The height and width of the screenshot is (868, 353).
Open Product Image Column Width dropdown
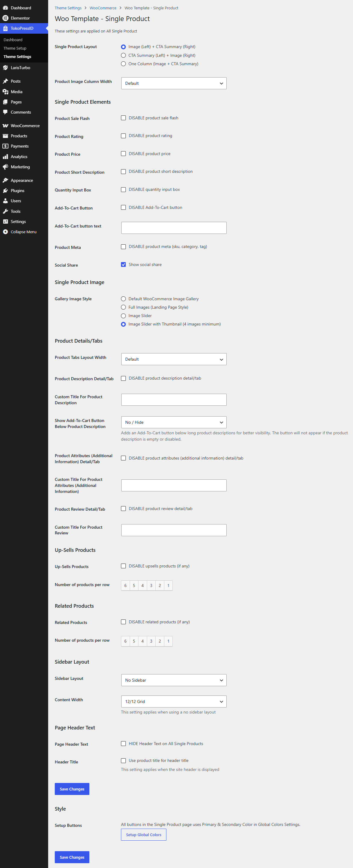174,83
